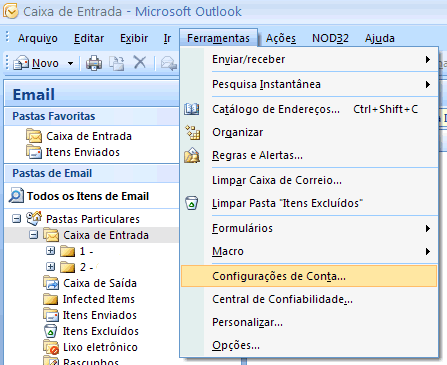The height and width of the screenshot is (365, 447).
Task: Choose Central de Confiabilidade from menu
Action: 309,299
